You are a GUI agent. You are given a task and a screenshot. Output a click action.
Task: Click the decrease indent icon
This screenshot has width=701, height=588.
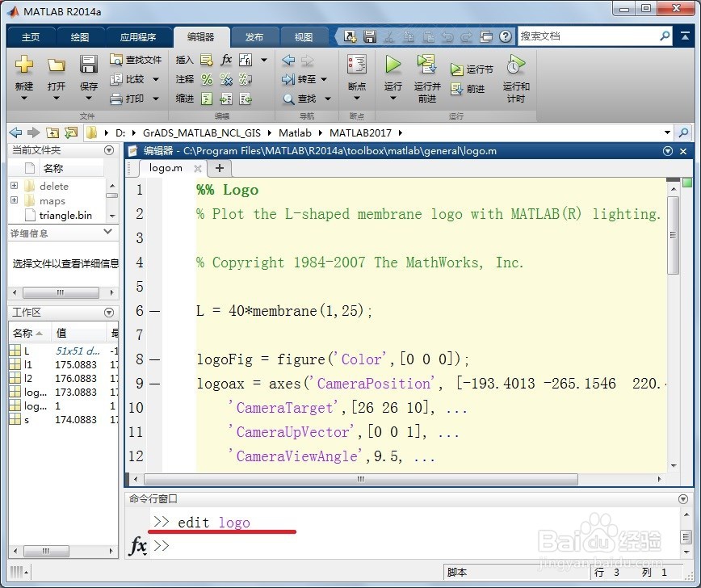tap(246, 99)
